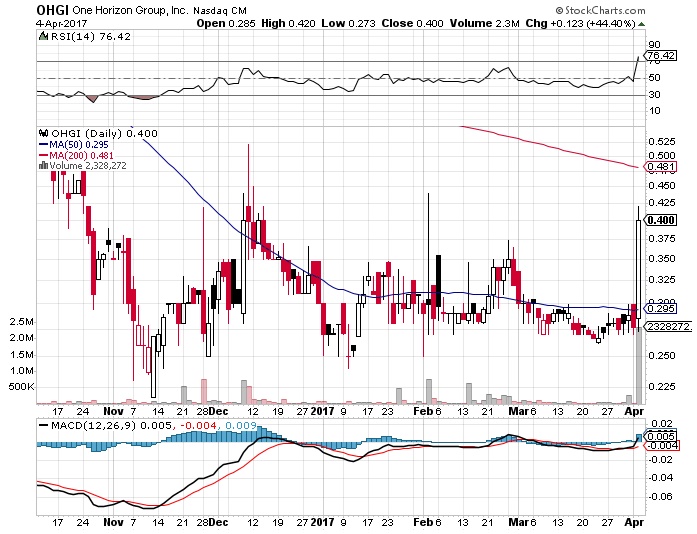Screen dimensions: 697x534
Task: Click the 2.5M volume axis label
Action: [21, 322]
